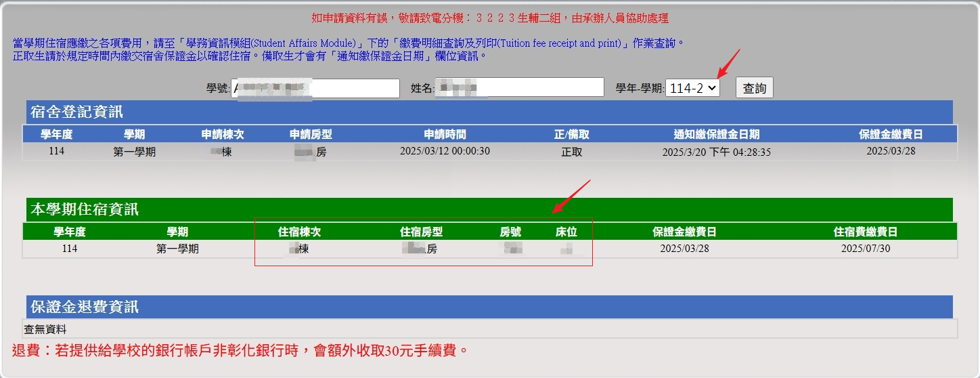Open the 學年-學期 dropdown showing 114-2
Image resolution: width=980 pixels, height=378 pixels.
pos(692,88)
